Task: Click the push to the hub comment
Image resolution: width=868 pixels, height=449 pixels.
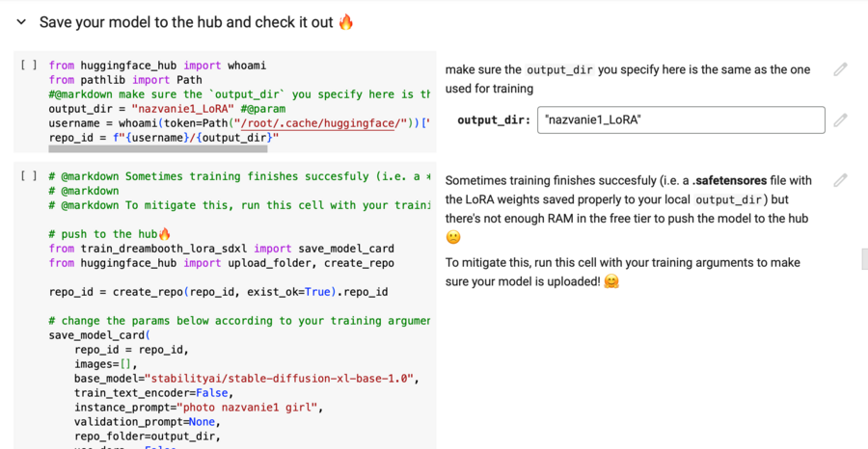Action: (110, 234)
